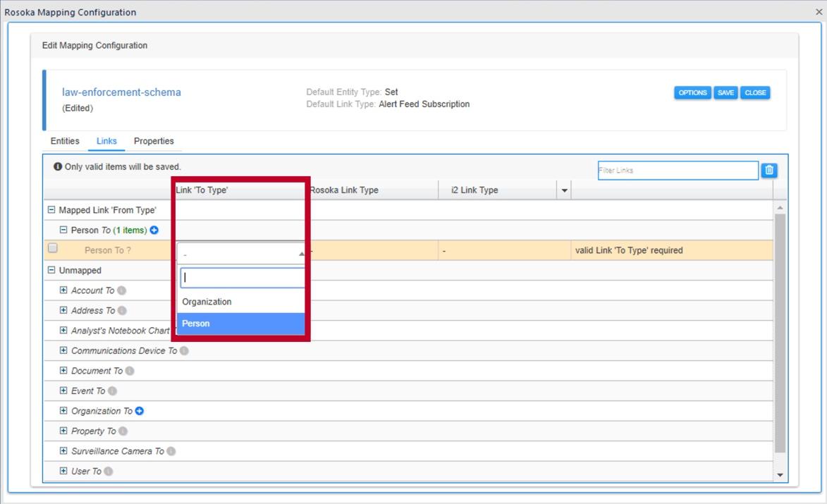Open the Properties tab
The image size is (827, 504).
(x=154, y=141)
